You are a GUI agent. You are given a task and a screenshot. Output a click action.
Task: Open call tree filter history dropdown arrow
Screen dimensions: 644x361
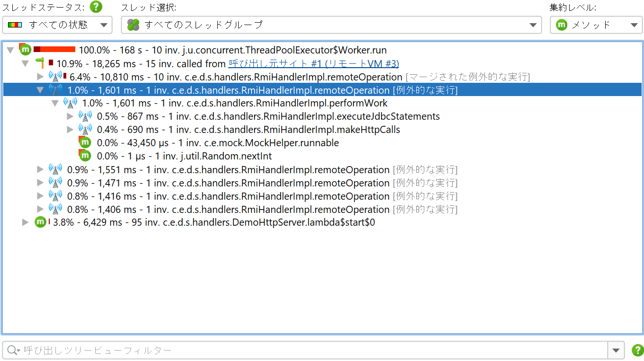pyautogui.click(x=616, y=351)
